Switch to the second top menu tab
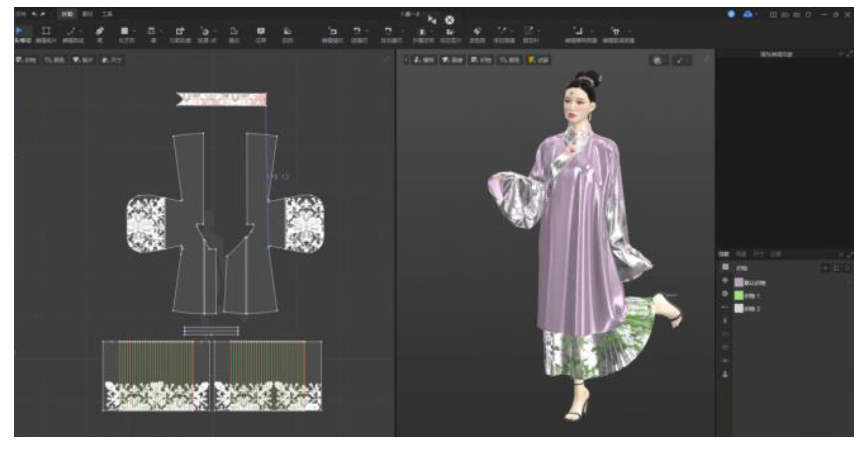This screenshot has width=868, height=452. (x=87, y=14)
